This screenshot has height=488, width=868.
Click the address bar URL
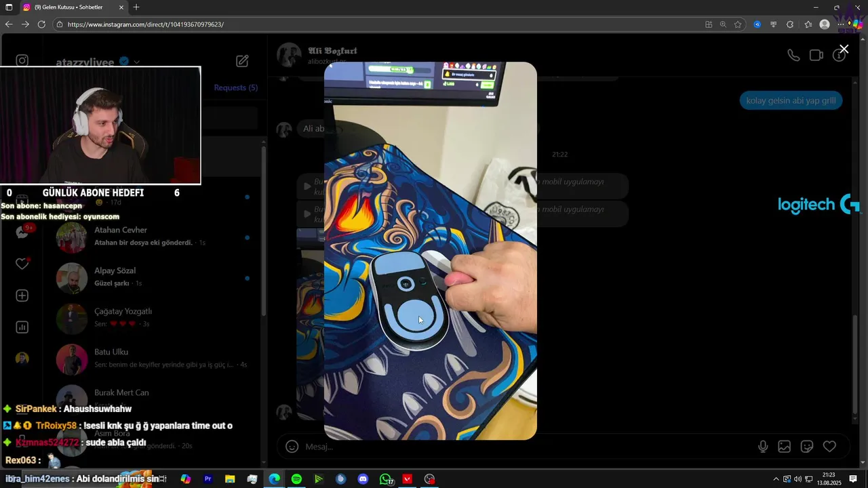click(145, 24)
